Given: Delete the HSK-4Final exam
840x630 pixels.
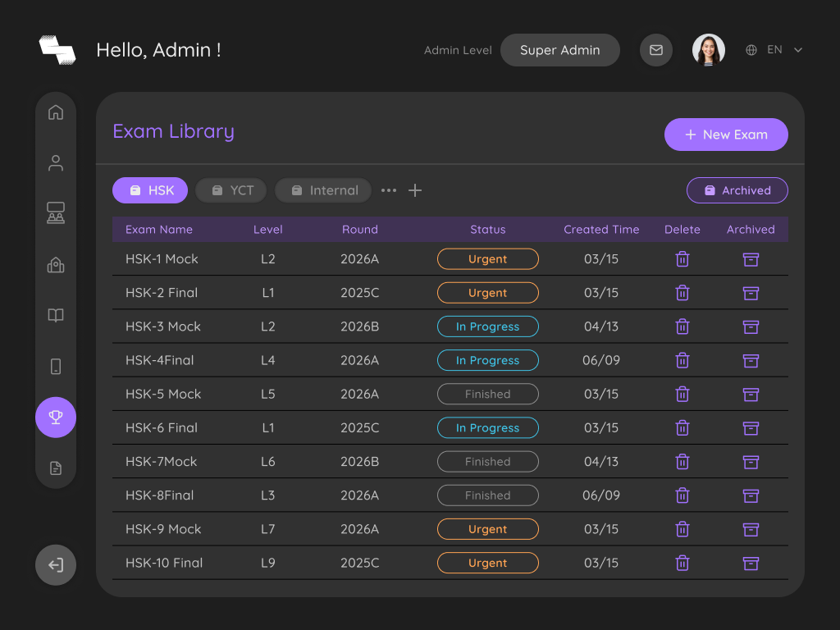Looking at the screenshot, I should click(682, 361).
